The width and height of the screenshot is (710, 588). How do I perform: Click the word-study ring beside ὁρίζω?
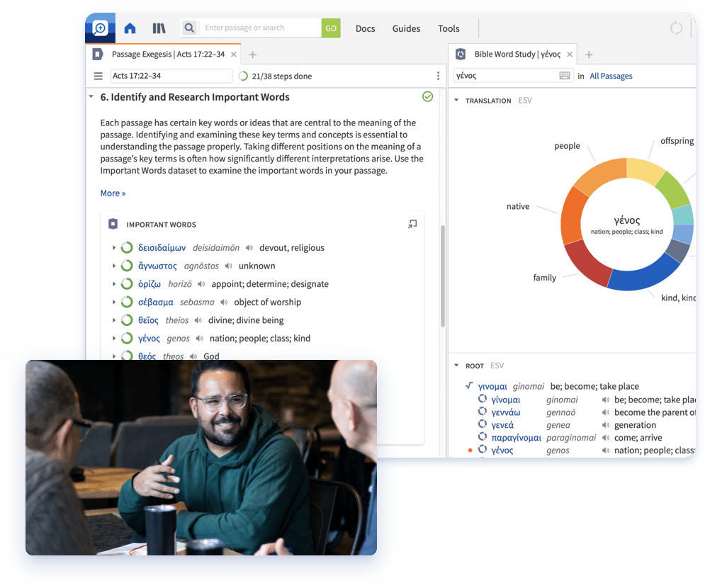(x=127, y=284)
